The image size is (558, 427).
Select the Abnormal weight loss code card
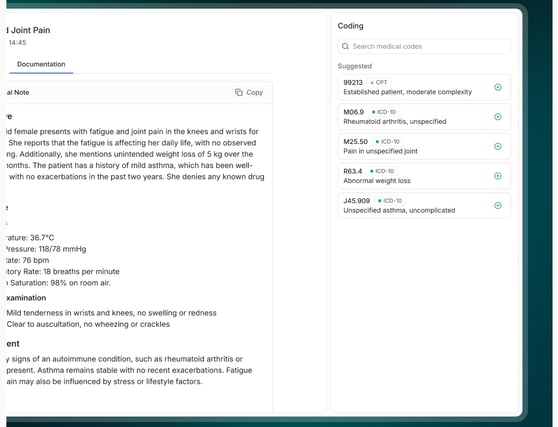424,176
